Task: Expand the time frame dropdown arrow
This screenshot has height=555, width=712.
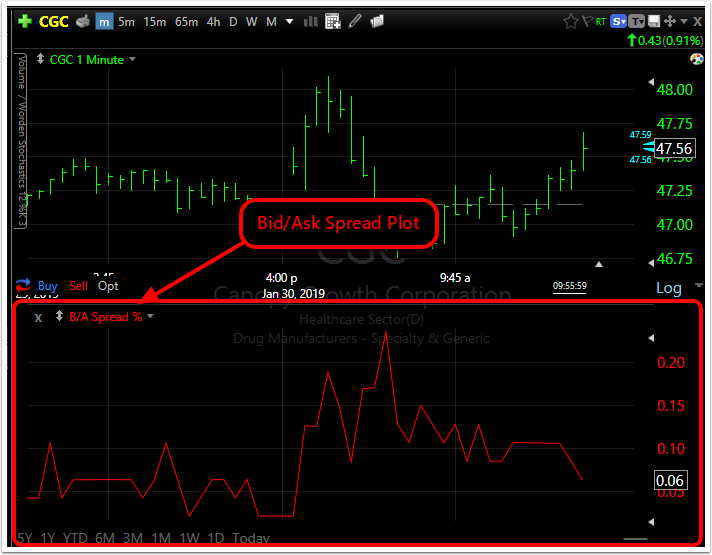Action: tap(289, 21)
